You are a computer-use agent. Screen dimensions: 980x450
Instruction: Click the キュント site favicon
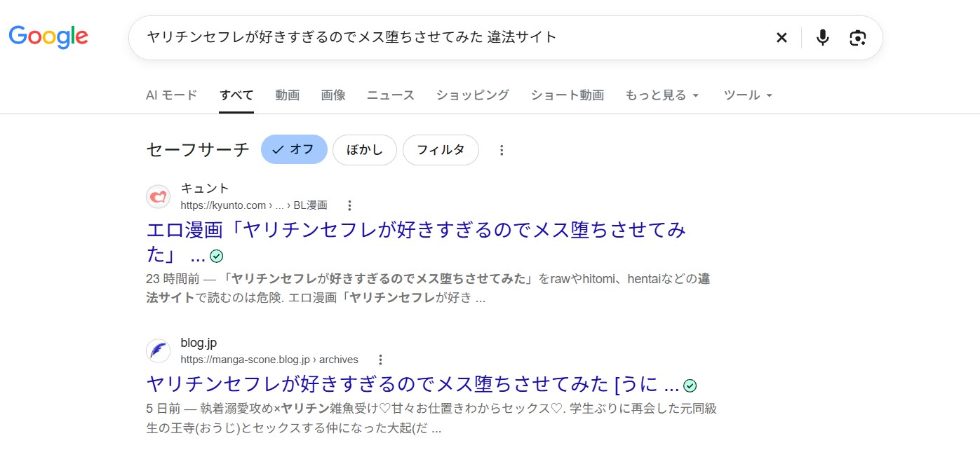click(159, 196)
